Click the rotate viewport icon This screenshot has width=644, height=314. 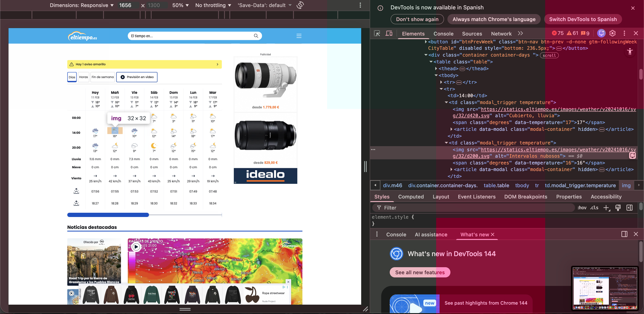300,5
